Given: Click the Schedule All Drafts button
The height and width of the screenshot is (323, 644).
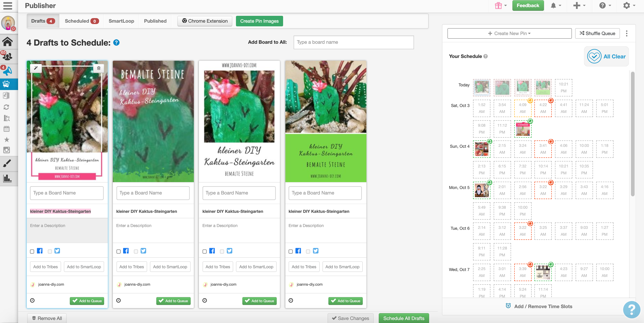Looking at the screenshot, I should pos(403,318).
